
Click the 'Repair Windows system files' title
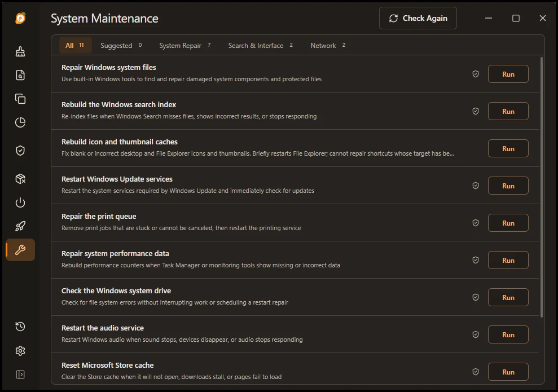click(x=108, y=67)
